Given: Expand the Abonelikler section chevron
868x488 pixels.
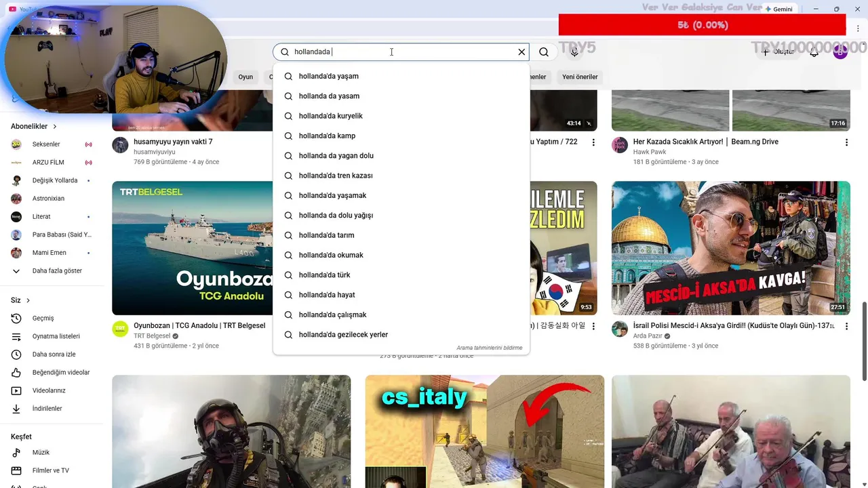Looking at the screenshot, I should [x=55, y=127].
